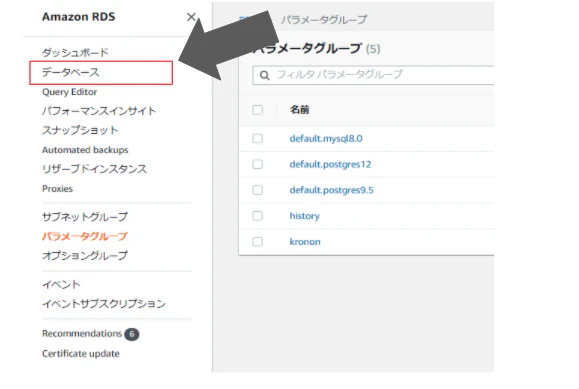Viewport: 579px width, 389px height.
Task: Click the Amazon RDS sidebar title
Action: click(x=78, y=17)
